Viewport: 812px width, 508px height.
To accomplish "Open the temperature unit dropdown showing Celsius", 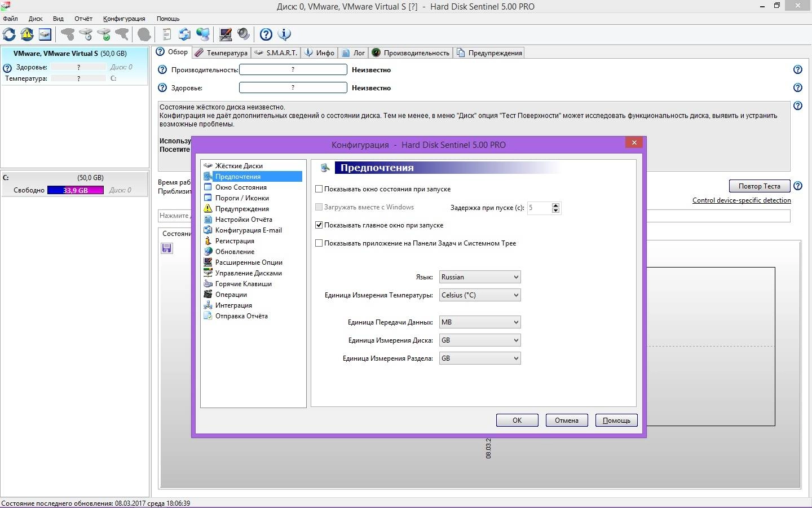I will [480, 295].
